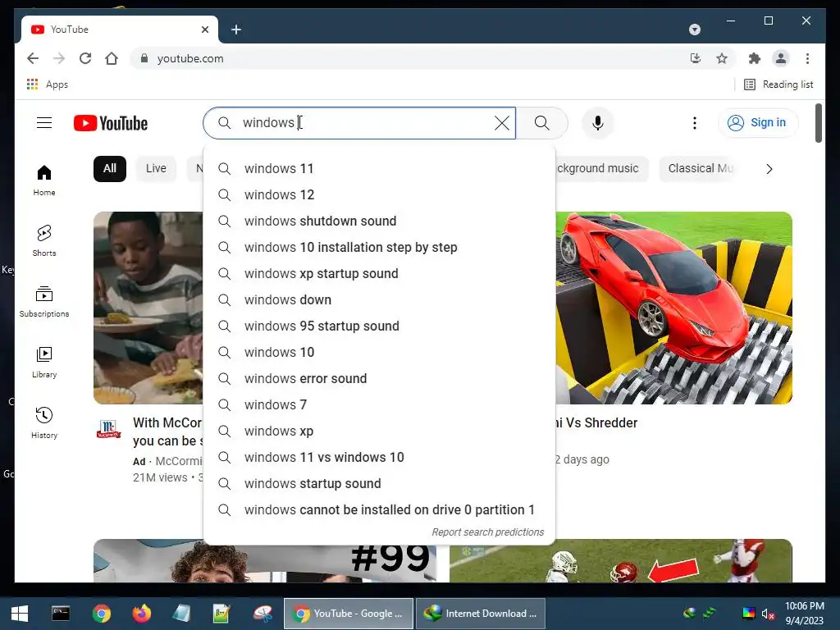The width and height of the screenshot is (840, 630).
Task: Open the Windows Start menu
Action: coord(20,614)
